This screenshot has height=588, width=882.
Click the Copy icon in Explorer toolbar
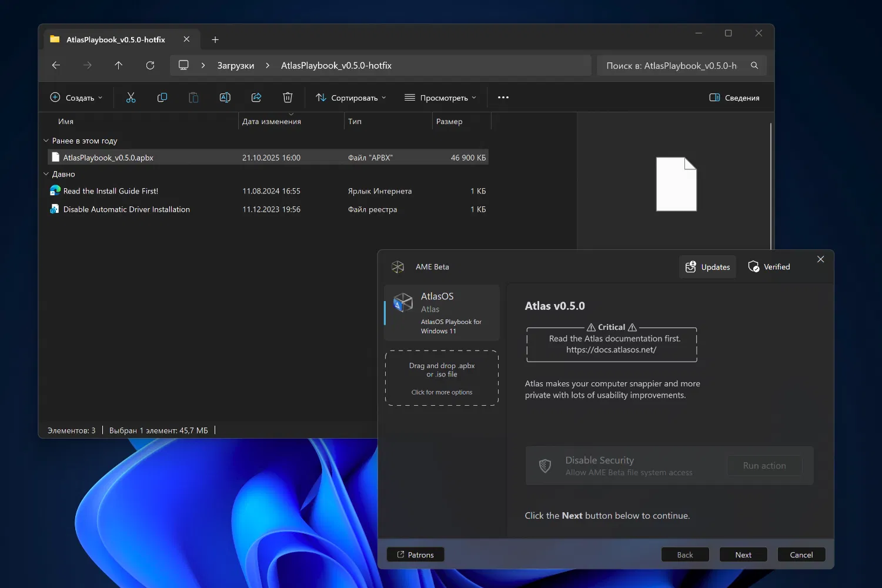click(162, 98)
